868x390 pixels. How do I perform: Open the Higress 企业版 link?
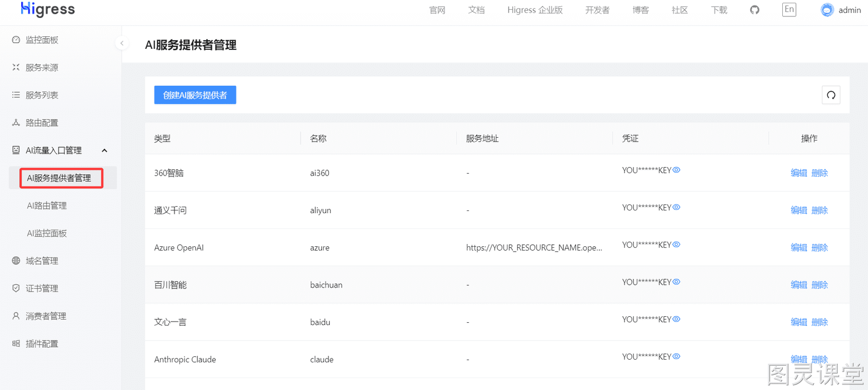[535, 10]
